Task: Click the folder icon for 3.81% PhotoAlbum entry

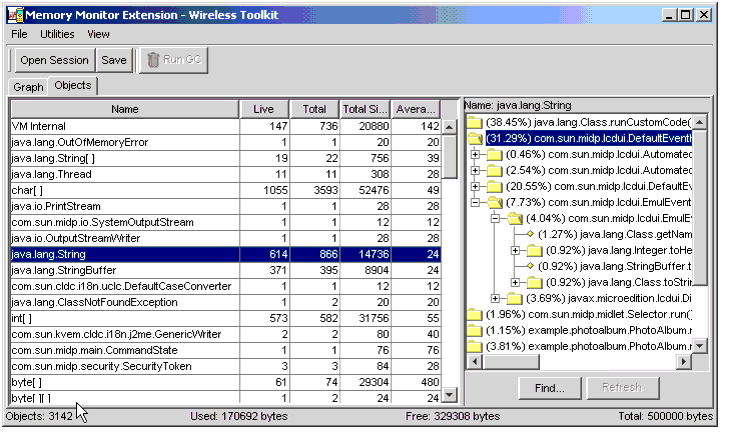Action: [474, 347]
